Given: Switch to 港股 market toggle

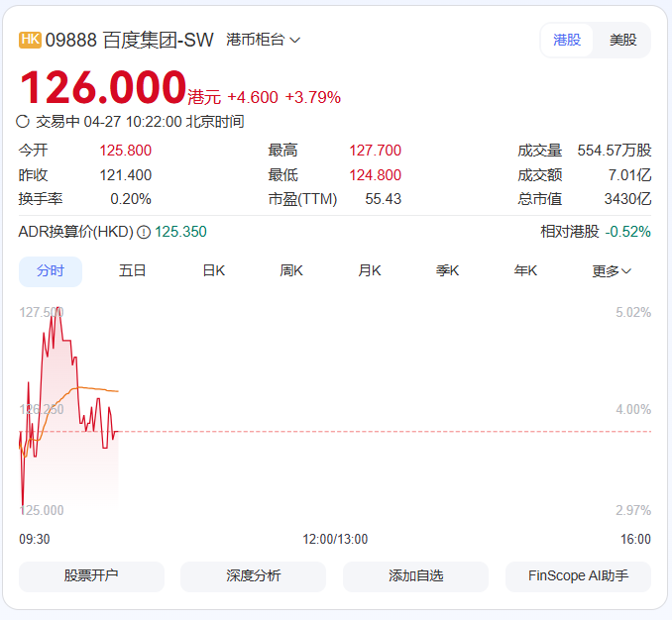Looking at the screenshot, I should click(x=567, y=40).
